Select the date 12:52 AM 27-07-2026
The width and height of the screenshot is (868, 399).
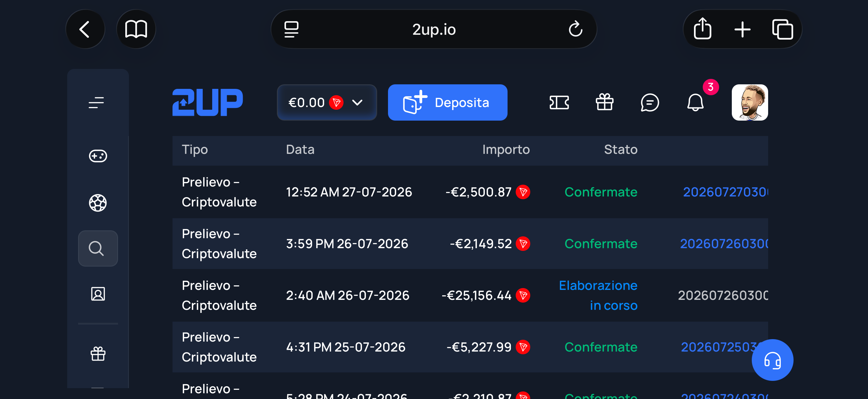349,192
